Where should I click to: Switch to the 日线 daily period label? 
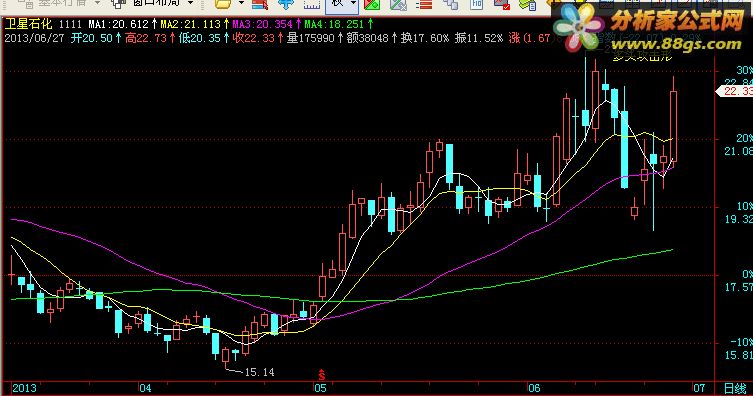735,388
